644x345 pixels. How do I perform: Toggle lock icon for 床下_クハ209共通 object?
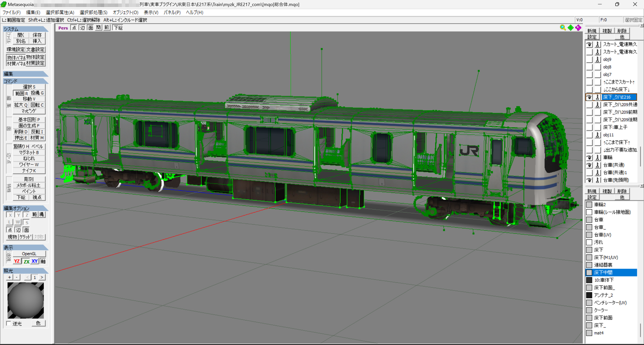(597, 105)
